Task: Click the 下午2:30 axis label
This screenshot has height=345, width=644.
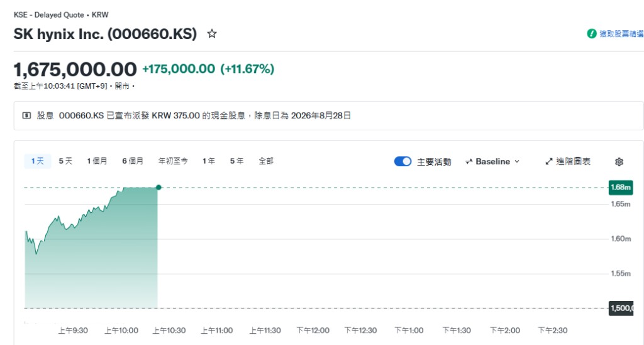Action: (553, 331)
